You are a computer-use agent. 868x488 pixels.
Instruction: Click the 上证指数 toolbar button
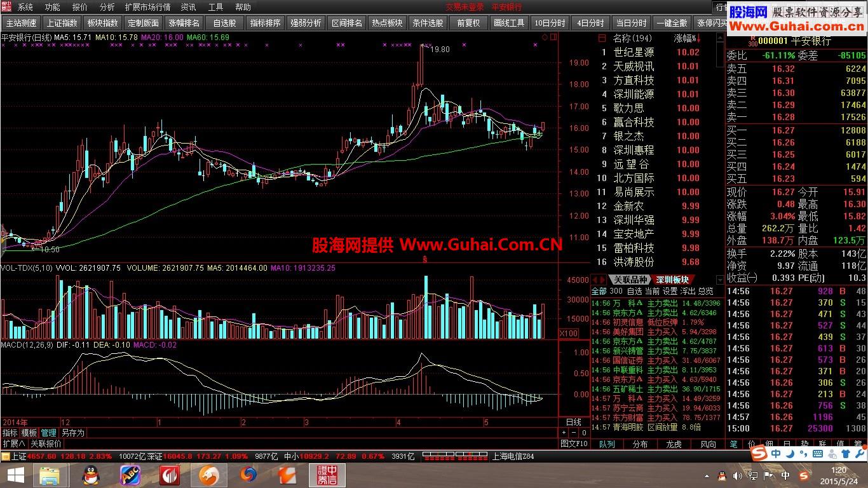(x=62, y=23)
